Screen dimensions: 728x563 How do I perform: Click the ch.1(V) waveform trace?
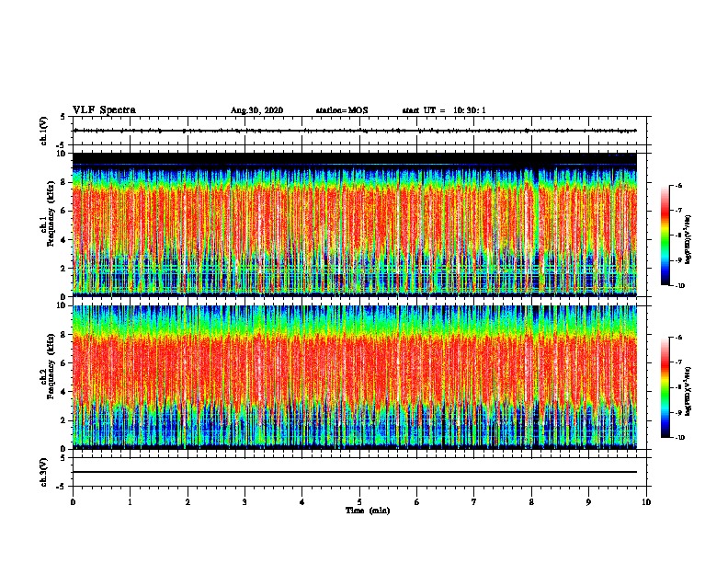[355, 131]
